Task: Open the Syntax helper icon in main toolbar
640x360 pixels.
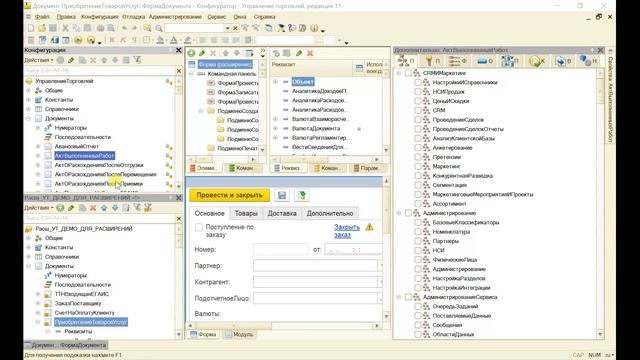Action: [281, 28]
